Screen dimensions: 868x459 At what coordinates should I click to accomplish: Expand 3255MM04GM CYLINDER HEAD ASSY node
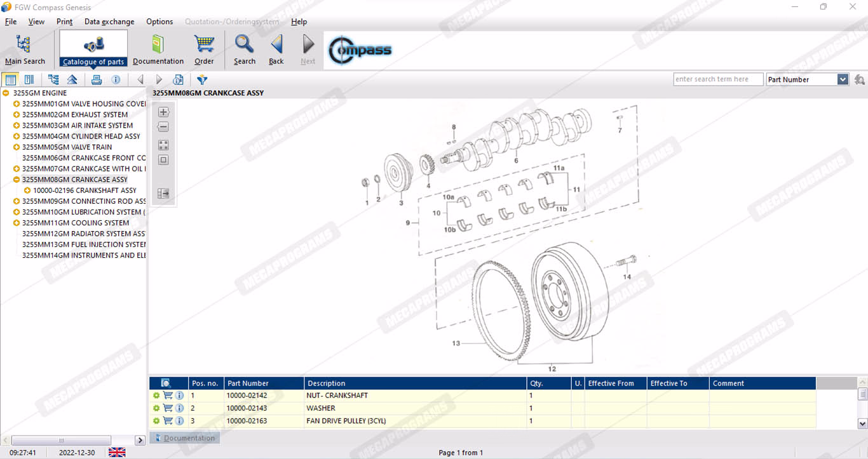tap(17, 136)
